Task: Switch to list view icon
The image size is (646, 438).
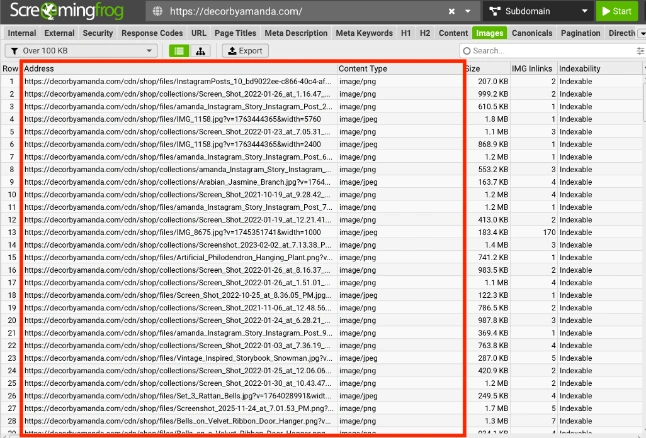Action: (179, 50)
